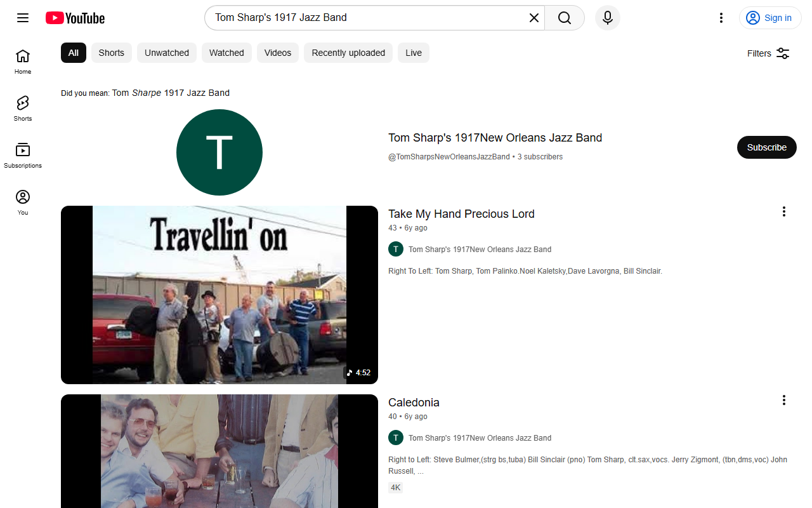812x508 pixels.
Task: Go to the YouTube logo home
Action: [x=75, y=18]
